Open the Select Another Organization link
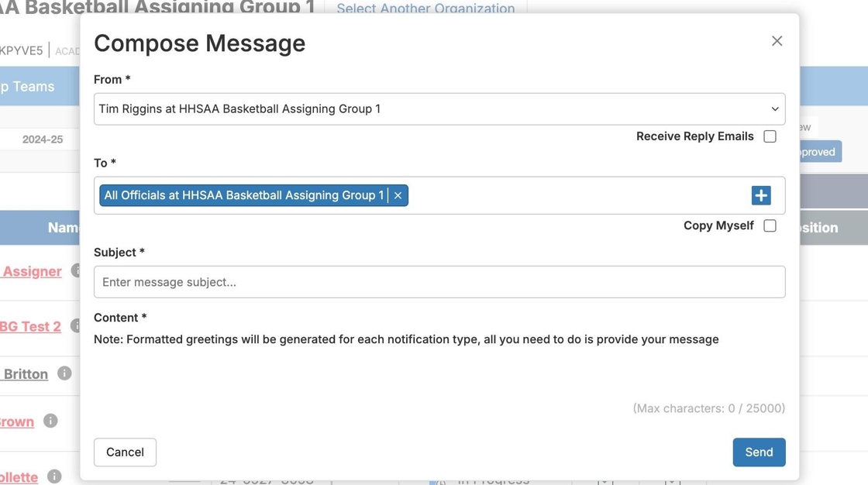 pos(425,9)
